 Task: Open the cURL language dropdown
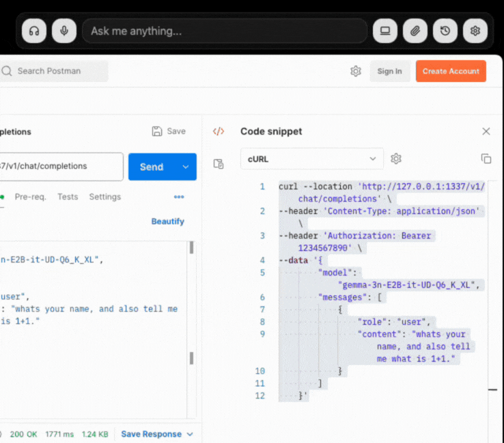312,159
